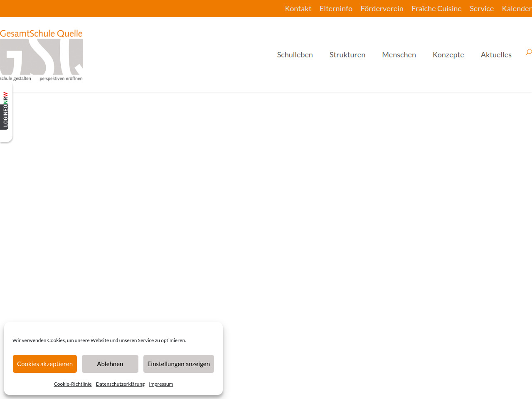Viewport: 532px width, 399px height.
Task: Read the Datenschutzerklärung link
Action: [120, 384]
